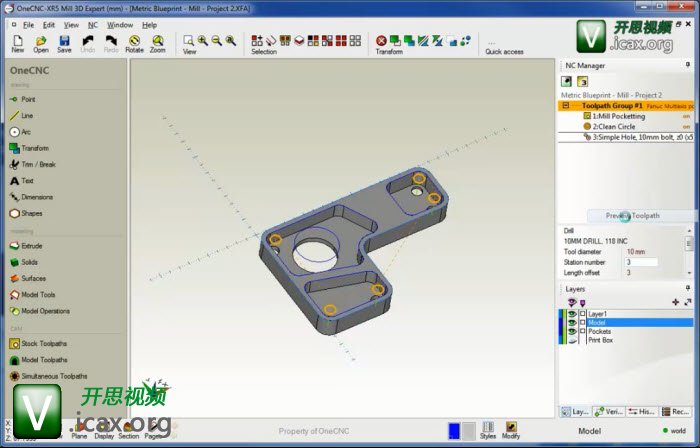Switch to the His... bottom tab
The width and height of the screenshot is (700, 448).
[642, 411]
